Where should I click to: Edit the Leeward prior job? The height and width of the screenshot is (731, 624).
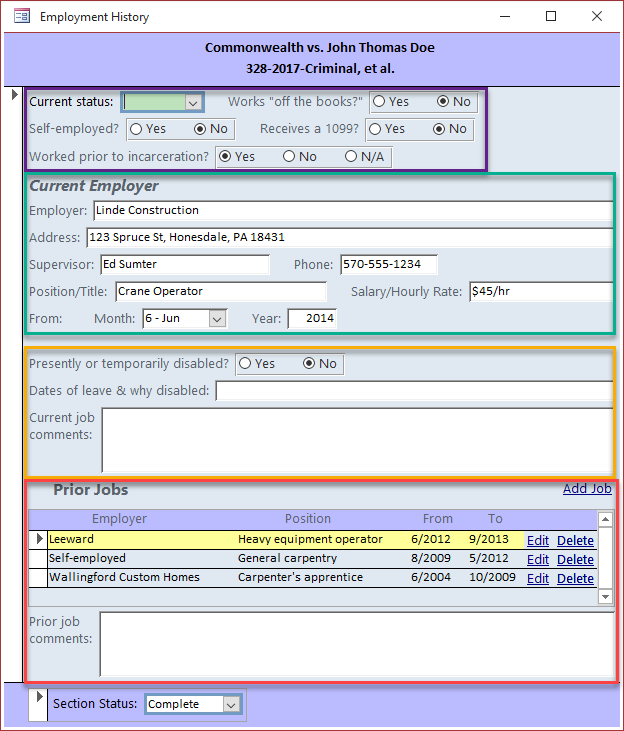pyautogui.click(x=538, y=540)
